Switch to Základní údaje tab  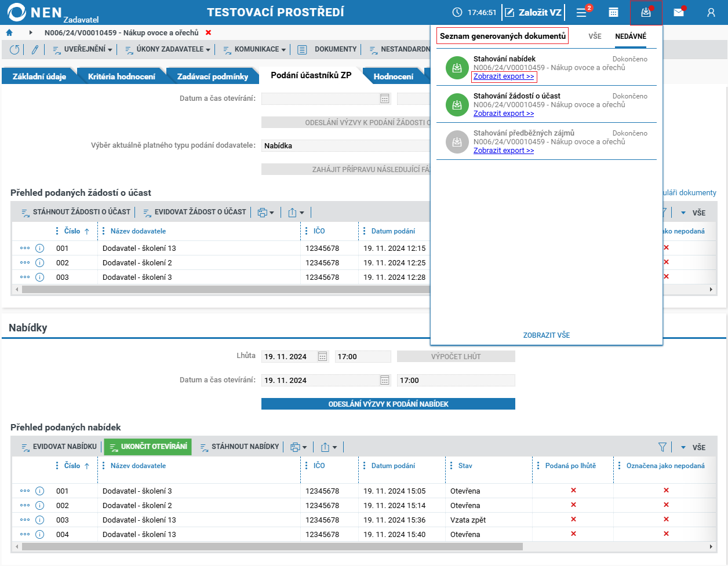pos(39,76)
